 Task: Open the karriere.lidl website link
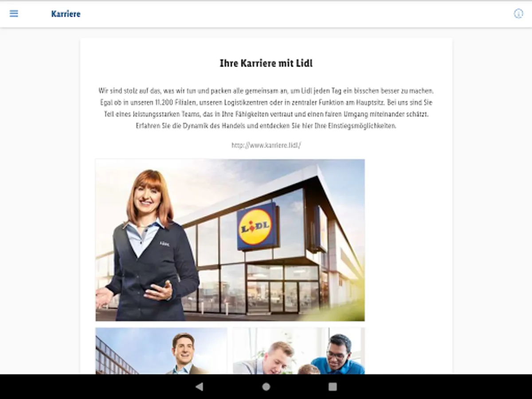266,145
